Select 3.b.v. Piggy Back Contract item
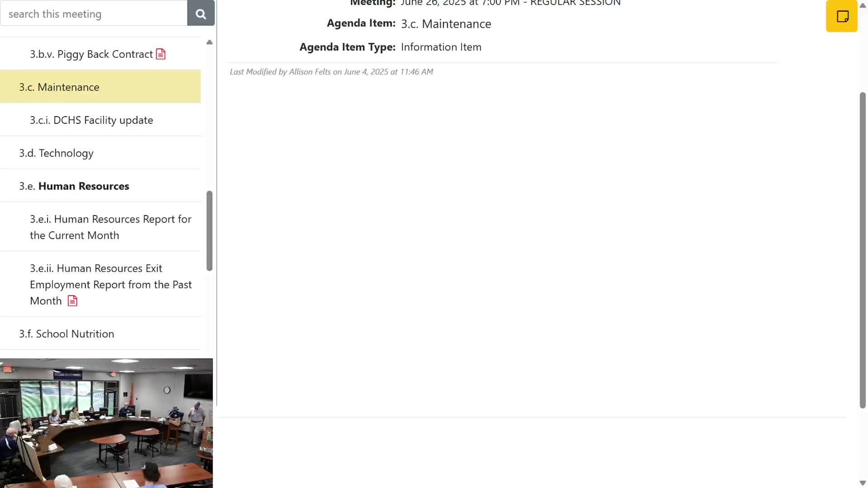The width and height of the screenshot is (868, 488). [91, 54]
